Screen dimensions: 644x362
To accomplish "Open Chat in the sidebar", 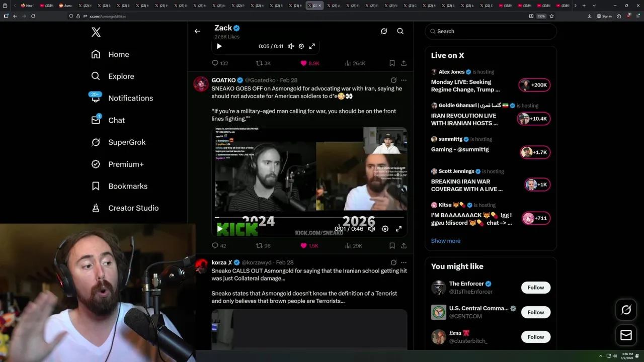I will (108, 120).
